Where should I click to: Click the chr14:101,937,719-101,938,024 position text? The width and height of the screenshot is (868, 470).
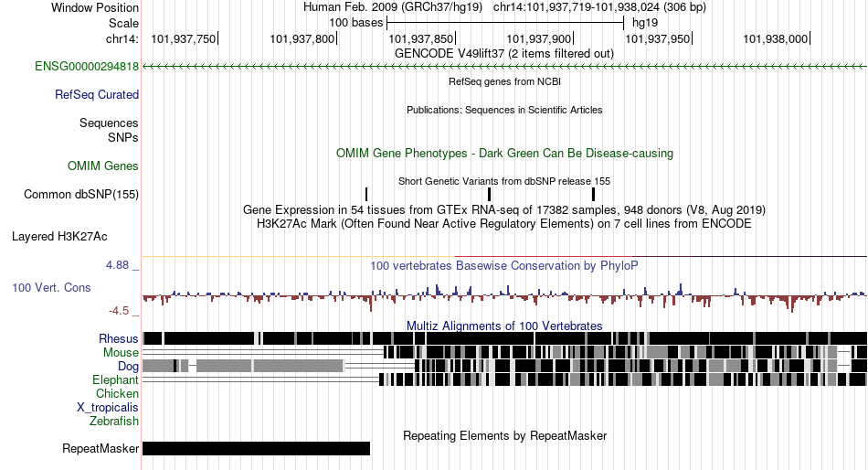click(599, 7)
